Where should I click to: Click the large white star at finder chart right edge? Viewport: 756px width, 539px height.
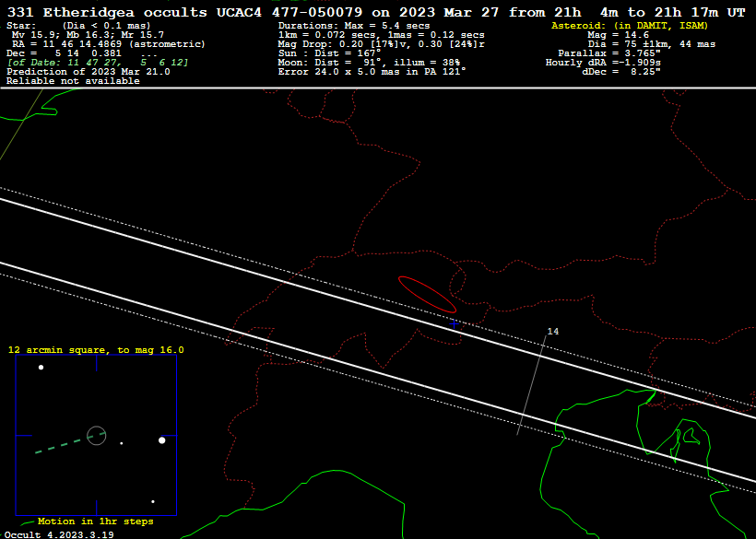point(162,440)
